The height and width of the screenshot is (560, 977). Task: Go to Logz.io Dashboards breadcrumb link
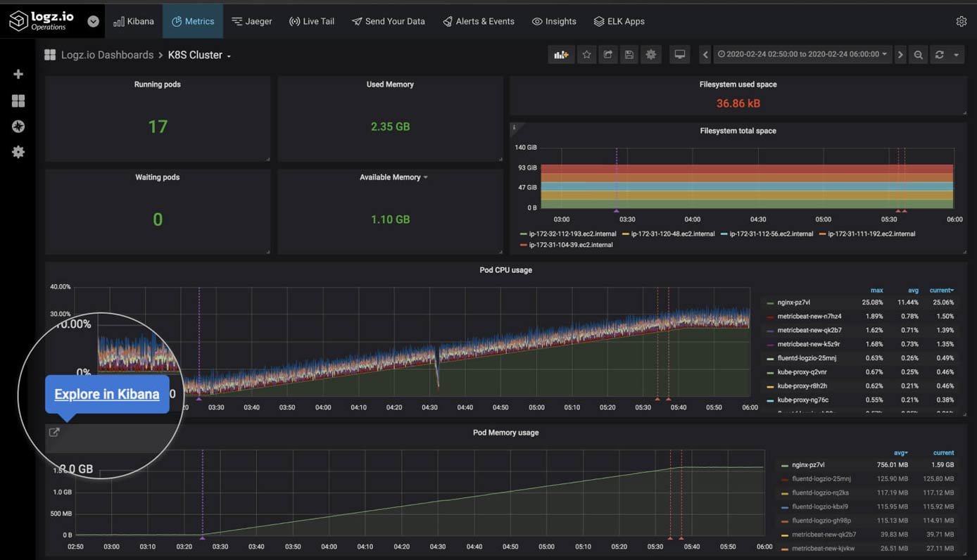(107, 54)
